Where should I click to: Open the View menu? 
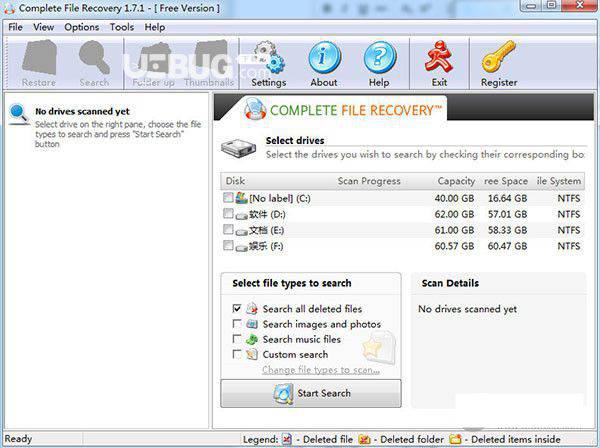coord(43,27)
